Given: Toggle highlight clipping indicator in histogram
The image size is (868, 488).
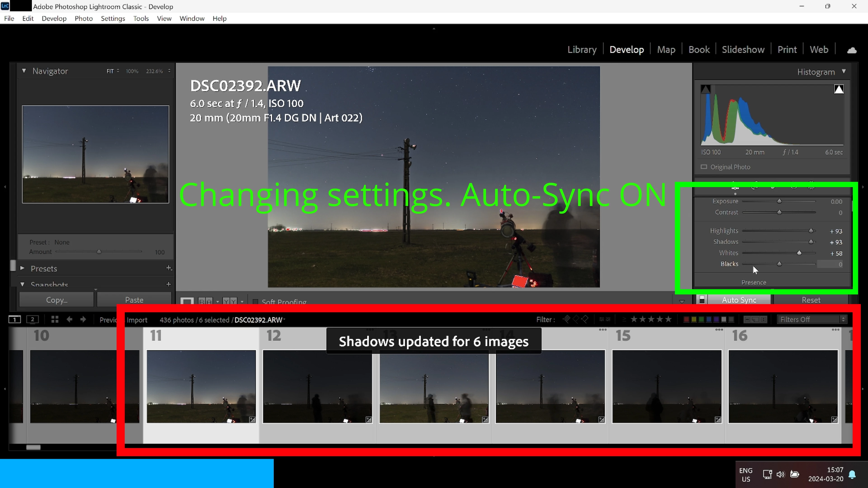Looking at the screenshot, I should tap(839, 89).
